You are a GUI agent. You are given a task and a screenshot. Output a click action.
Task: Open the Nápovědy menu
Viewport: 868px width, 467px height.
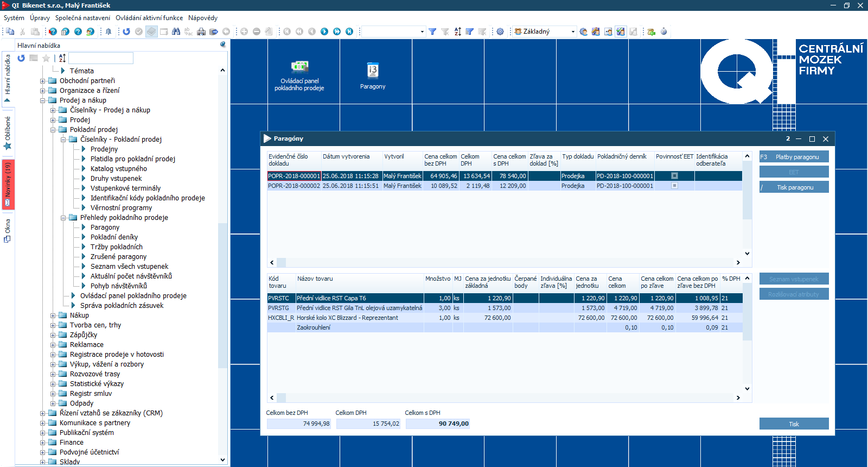point(202,18)
